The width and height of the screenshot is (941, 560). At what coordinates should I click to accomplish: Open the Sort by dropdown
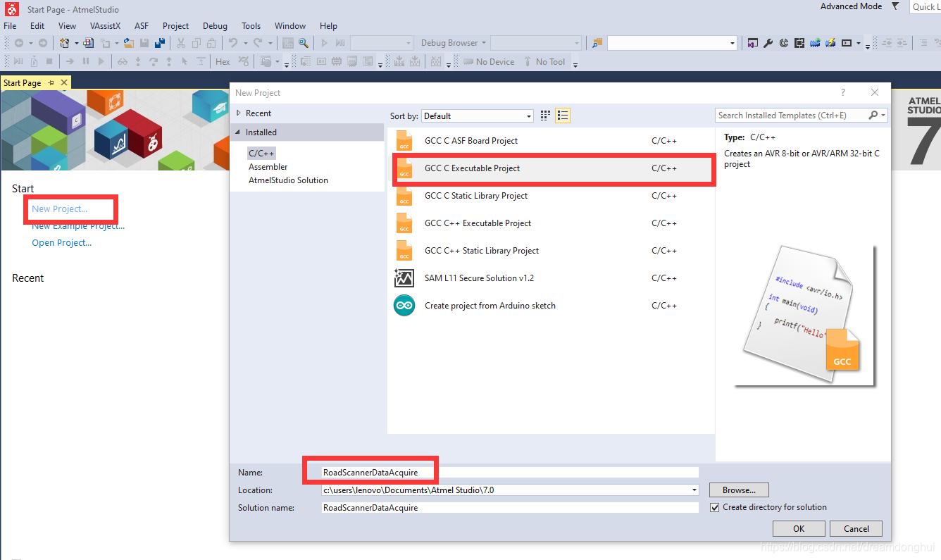478,116
